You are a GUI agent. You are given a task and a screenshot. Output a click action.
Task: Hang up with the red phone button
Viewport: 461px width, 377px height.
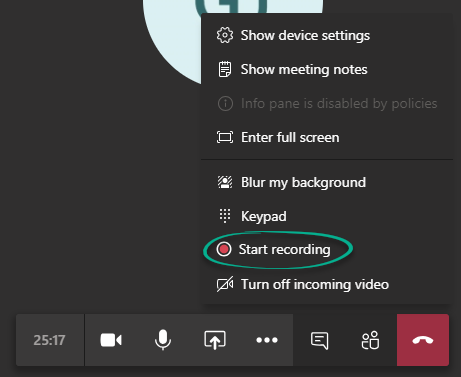423,340
